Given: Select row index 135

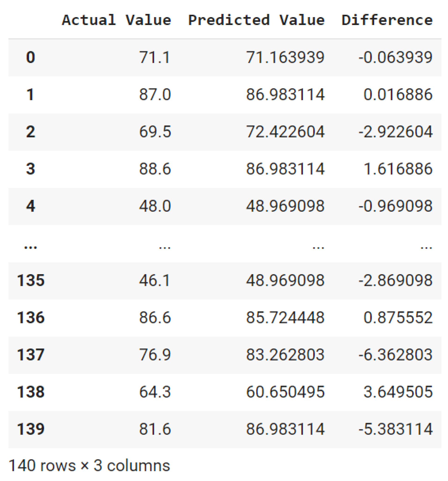Looking at the screenshot, I should 31,281.
